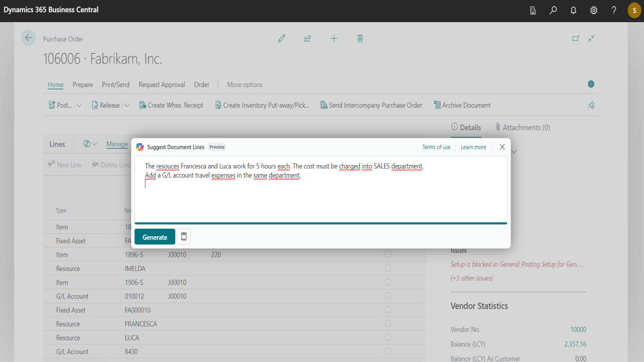Screen dimensions: 644x362
Task: Click Send Intercompany Purchase Order
Action: [371, 105]
